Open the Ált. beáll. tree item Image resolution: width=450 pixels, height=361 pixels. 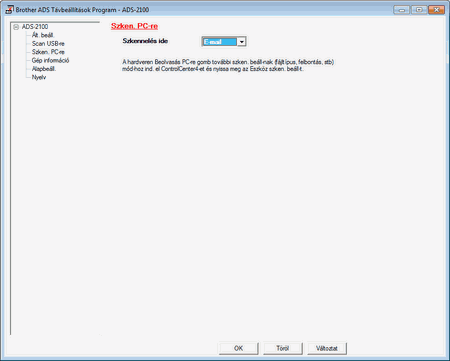[43, 35]
